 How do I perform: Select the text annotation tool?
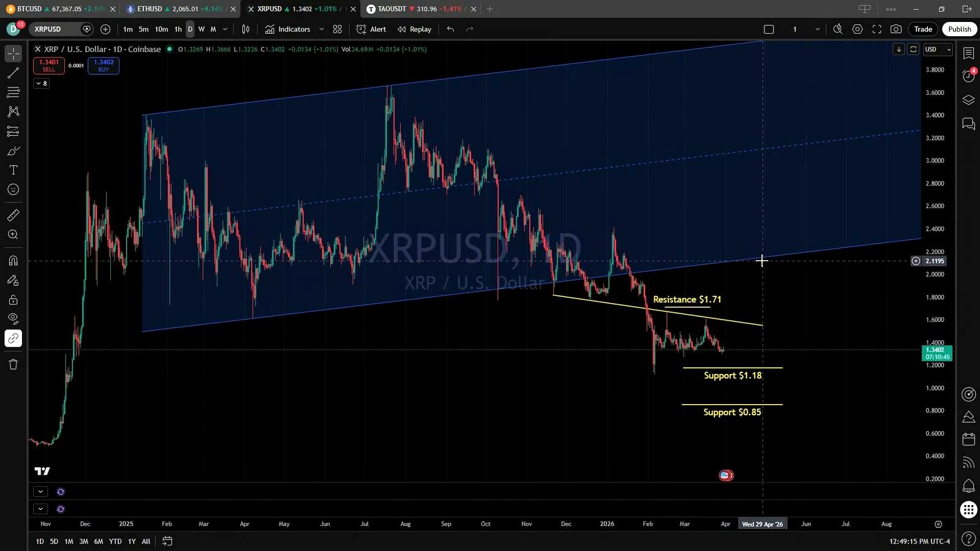13,170
